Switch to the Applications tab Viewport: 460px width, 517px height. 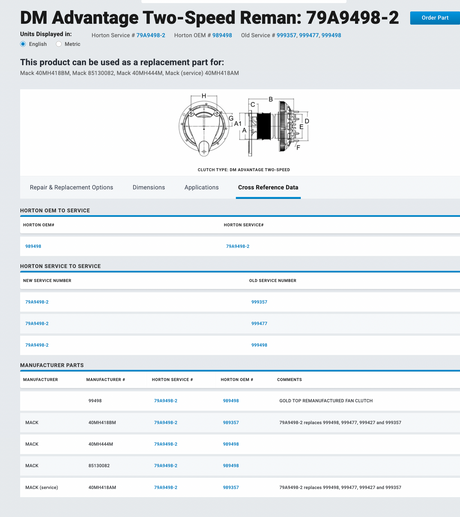point(201,187)
